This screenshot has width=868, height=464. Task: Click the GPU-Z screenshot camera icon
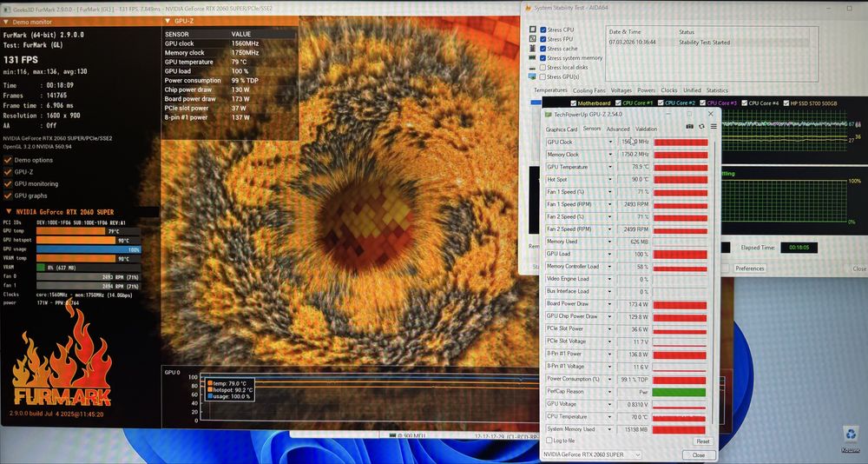pos(689,127)
